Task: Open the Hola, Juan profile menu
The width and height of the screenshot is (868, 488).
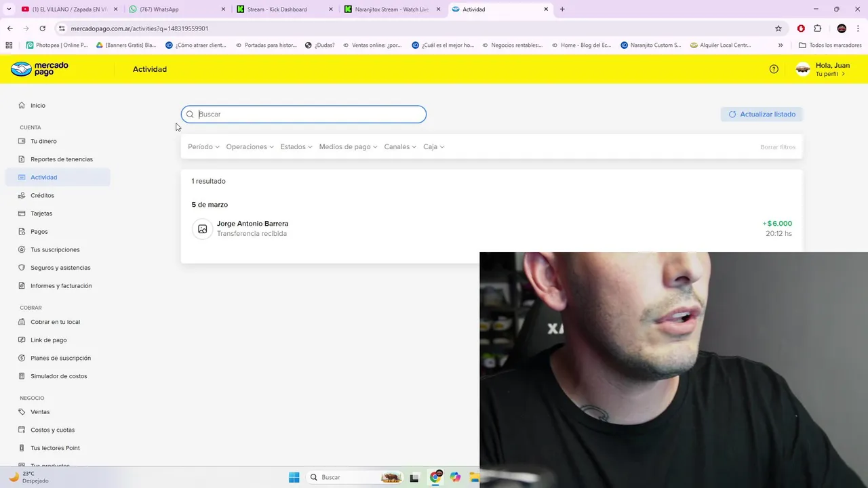Action: pyautogui.click(x=823, y=69)
